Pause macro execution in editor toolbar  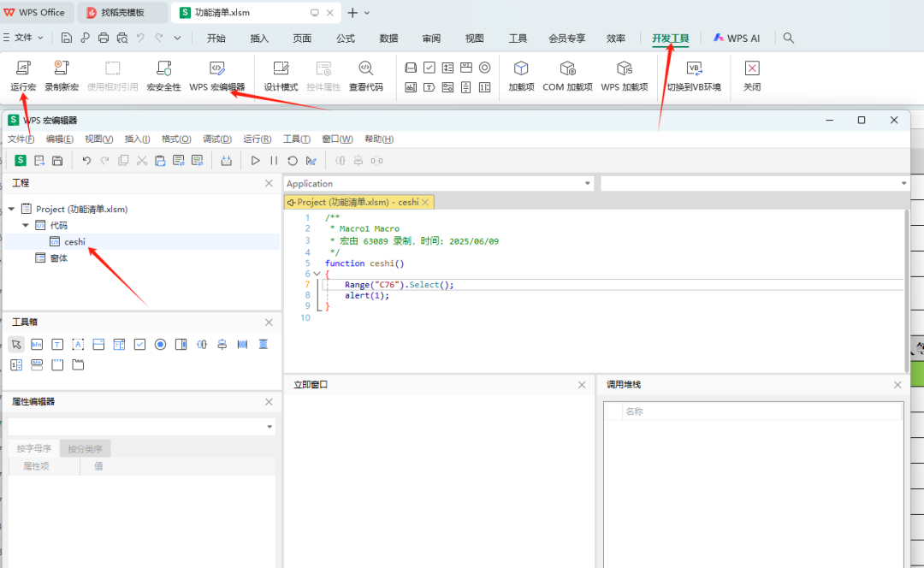pyautogui.click(x=274, y=160)
